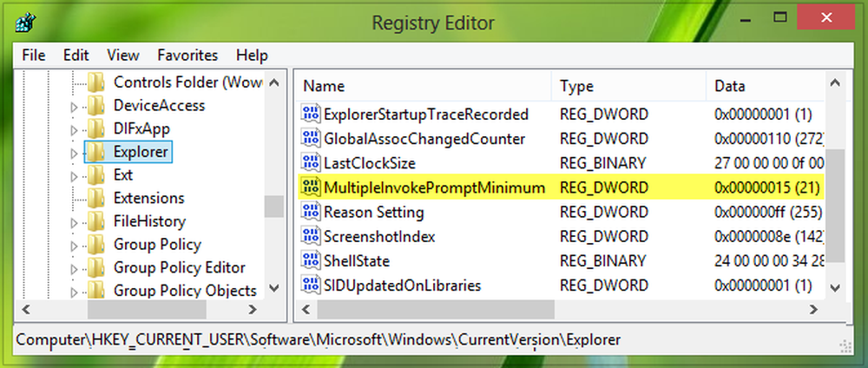
Task: Click the values pane horizontal scrollbar thumb
Action: click(436, 309)
